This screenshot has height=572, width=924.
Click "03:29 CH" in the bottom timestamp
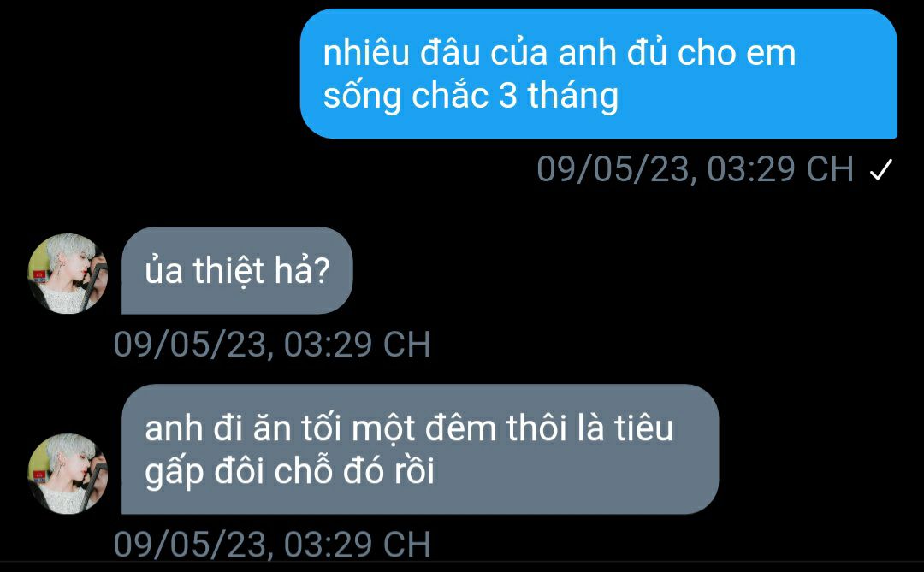[357, 544]
